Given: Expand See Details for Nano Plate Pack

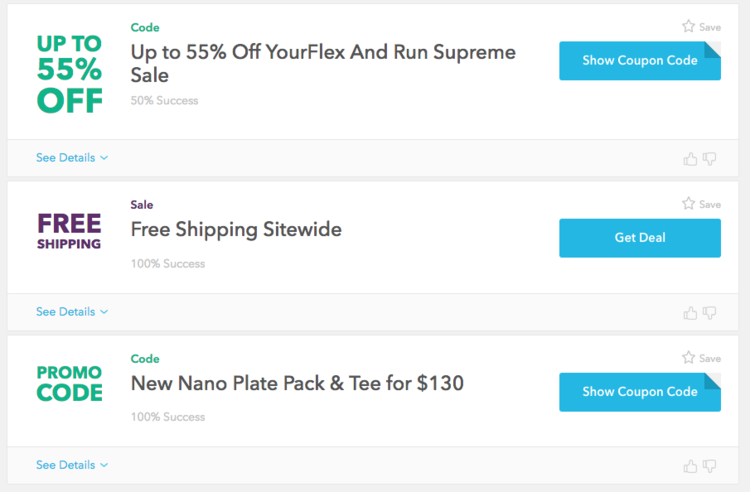Looking at the screenshot, I should click(72, 465).
